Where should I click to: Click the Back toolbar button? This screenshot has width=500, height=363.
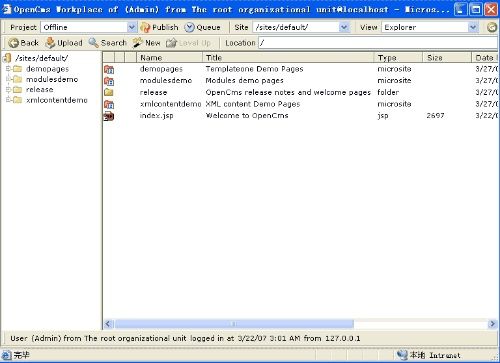pyautogui.click(x=23, y=43)
